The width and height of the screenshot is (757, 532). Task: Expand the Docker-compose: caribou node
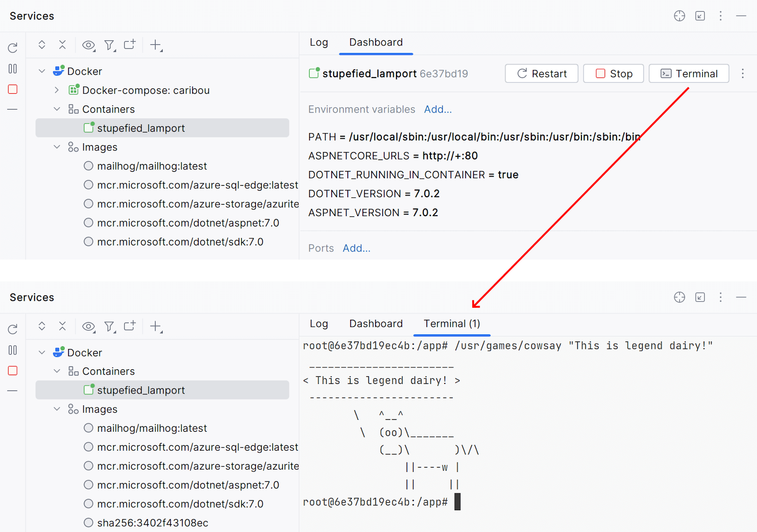56,90
